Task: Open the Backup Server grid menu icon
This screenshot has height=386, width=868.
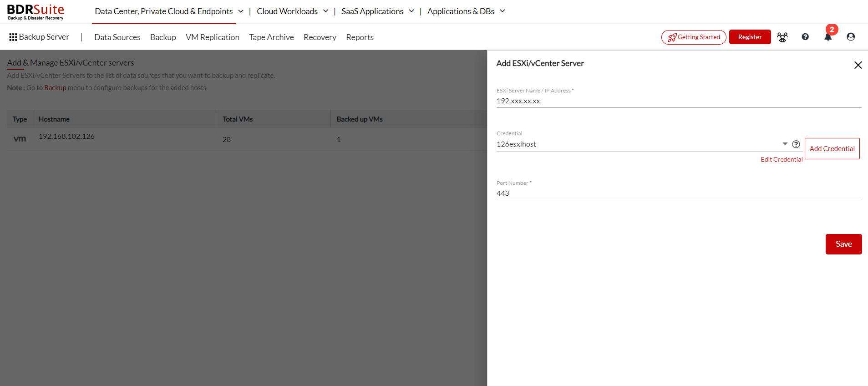Action: (x=13, y=37)
